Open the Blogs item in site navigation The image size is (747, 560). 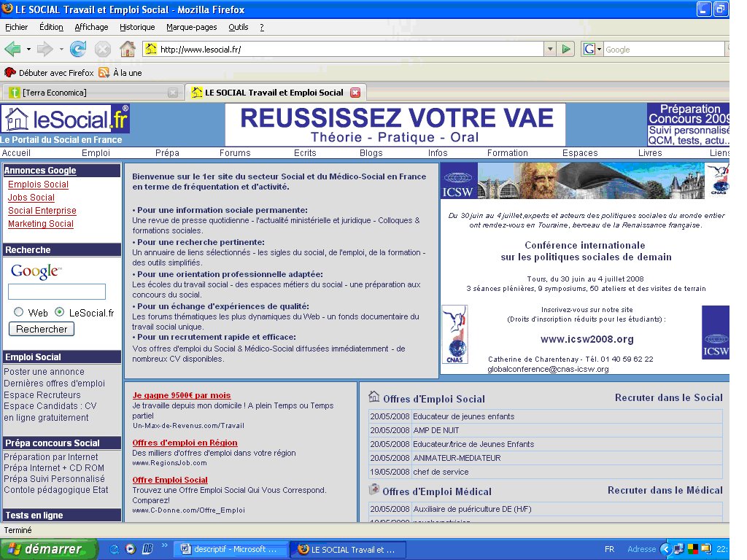371,153
